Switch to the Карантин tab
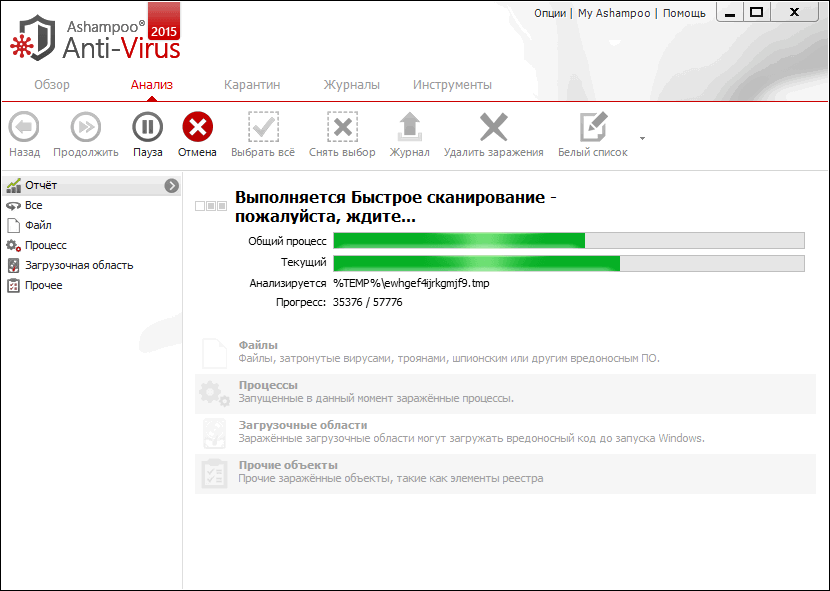830x591 pixels. pyautogui.click(x=253, y=85)
